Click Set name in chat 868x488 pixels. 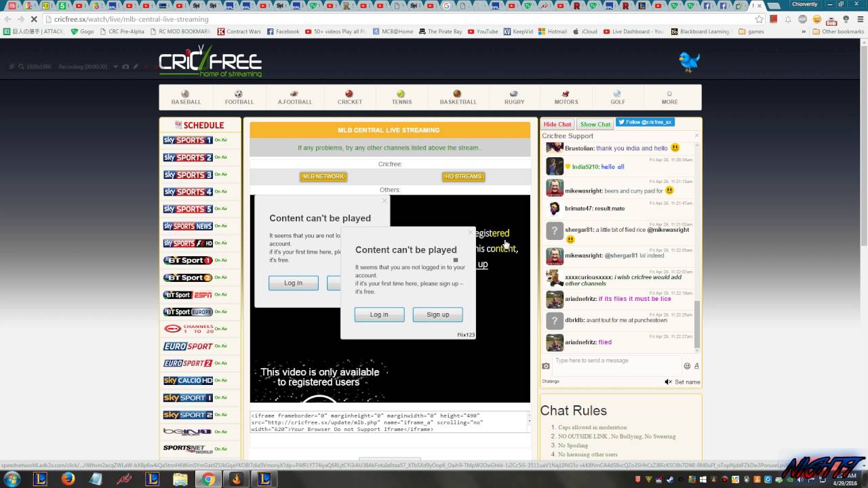point(687,382)
